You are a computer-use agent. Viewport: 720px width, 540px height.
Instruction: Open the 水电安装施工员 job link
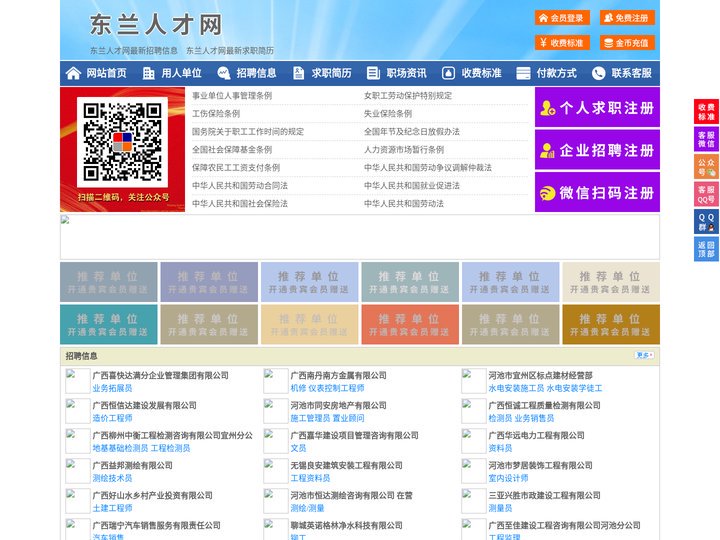click(516, 388)
